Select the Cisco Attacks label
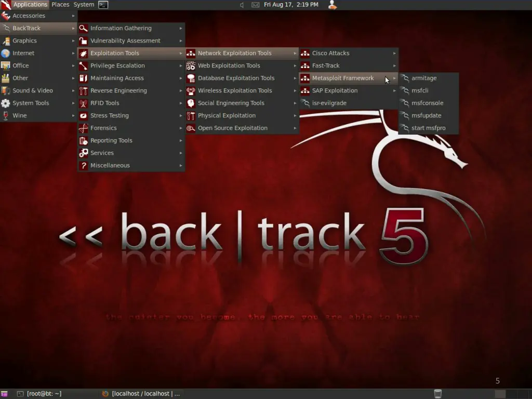The image size is (532, 399). (331, 54)
